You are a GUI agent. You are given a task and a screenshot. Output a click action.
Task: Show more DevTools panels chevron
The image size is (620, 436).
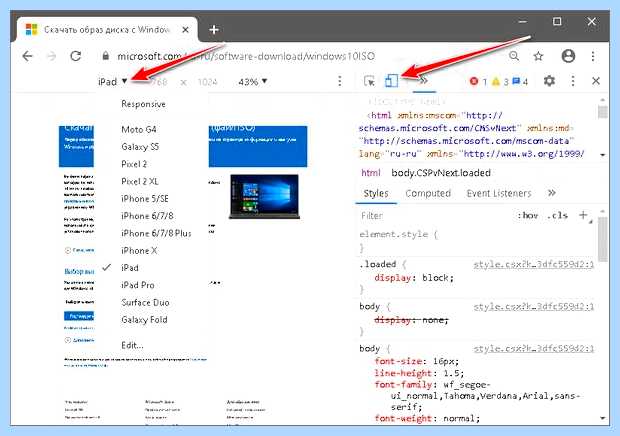click(423, 81)
